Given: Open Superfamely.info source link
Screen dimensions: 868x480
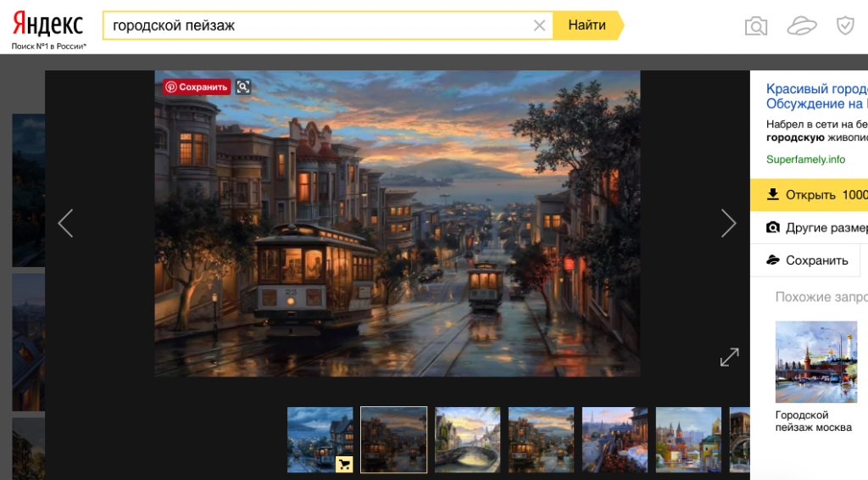Looking at the screenshot, I should (x=805, y=159).
